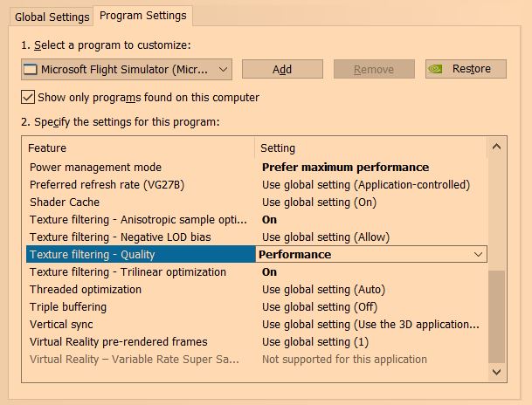
Task: Toggle 'Show only programs found' checkbox
Action: [28, 97]
